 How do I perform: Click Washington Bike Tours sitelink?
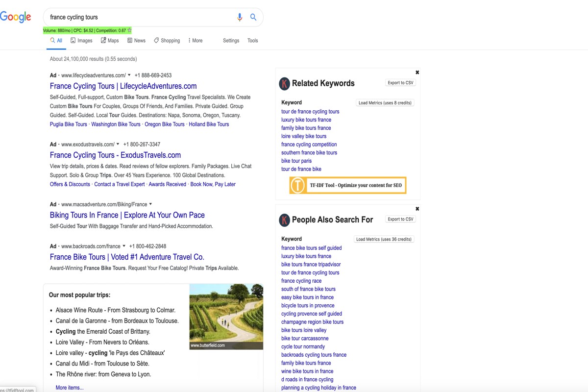click(116, 124)
